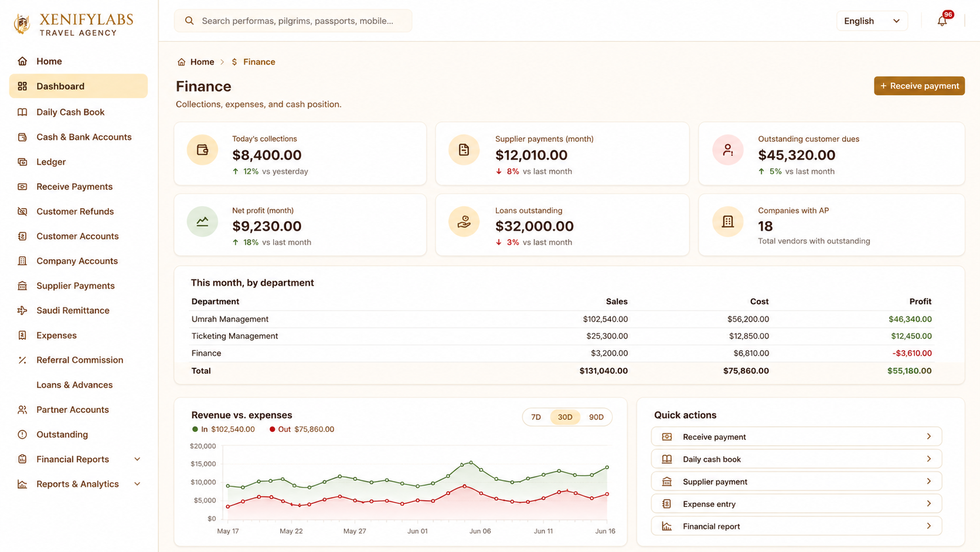Click the Cash & Bank Accounts wallet icon
980x552 pixels.
click(22, 137)
